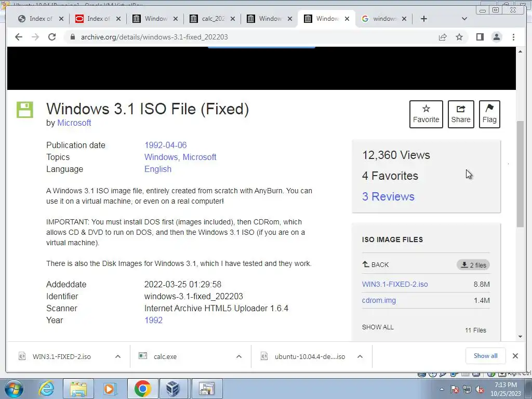Open the Chrome three-dot menu
The height and width of the screenshot is (399, 532).
pos(513,37)
